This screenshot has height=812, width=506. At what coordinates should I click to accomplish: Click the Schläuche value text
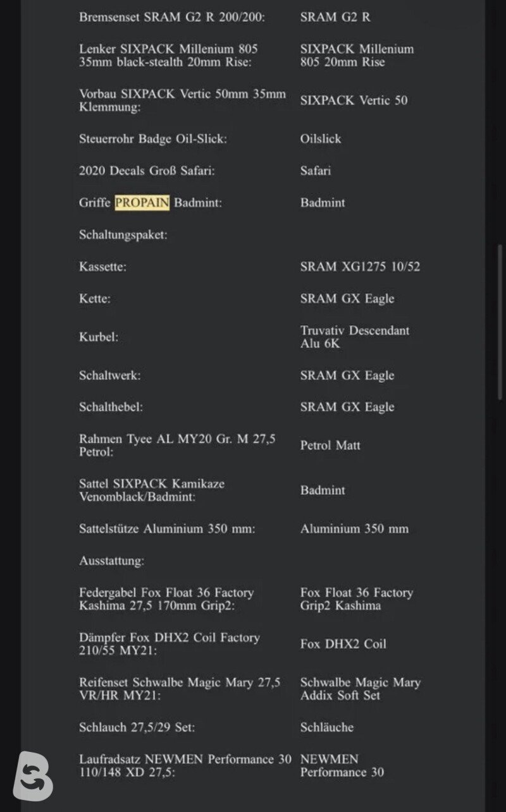click(327, 727)
